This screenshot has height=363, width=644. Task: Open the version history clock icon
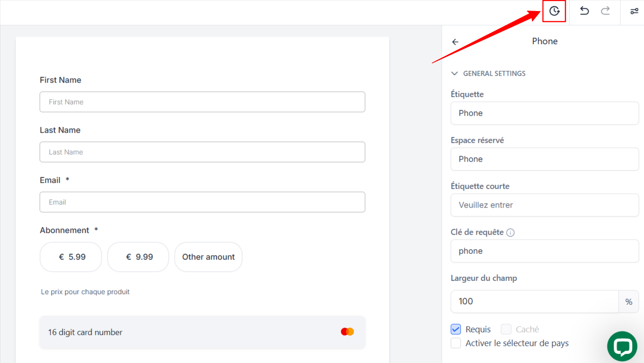[554, 11]
